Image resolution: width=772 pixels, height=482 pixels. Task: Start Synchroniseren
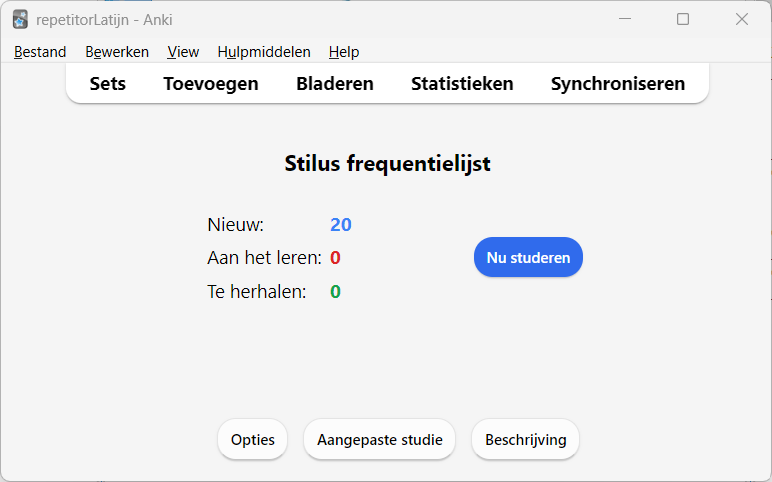click(617, 84)
